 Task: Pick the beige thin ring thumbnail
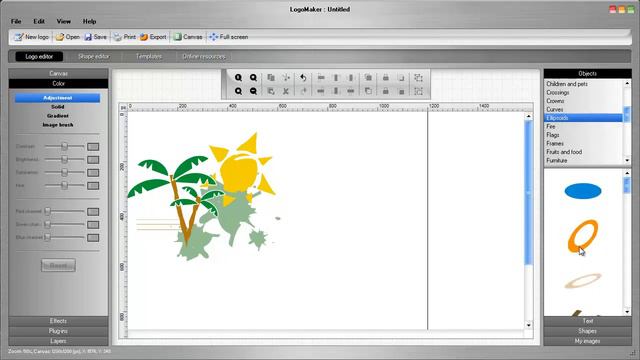[x=583, y=281]
